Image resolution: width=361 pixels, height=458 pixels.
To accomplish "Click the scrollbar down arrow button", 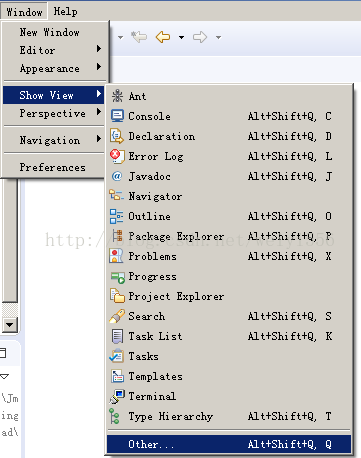I will pos(10,324).
